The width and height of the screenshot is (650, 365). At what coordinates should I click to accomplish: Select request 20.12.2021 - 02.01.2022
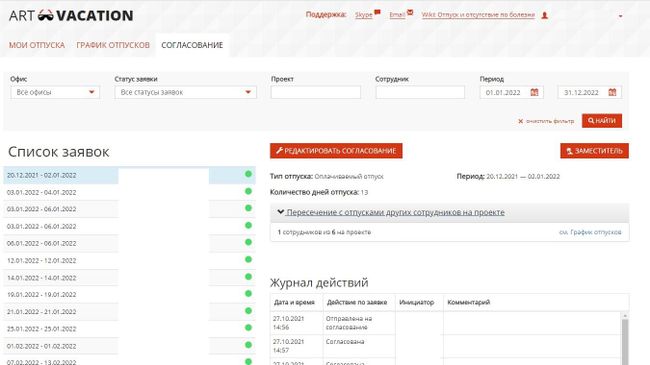(129, 175)
